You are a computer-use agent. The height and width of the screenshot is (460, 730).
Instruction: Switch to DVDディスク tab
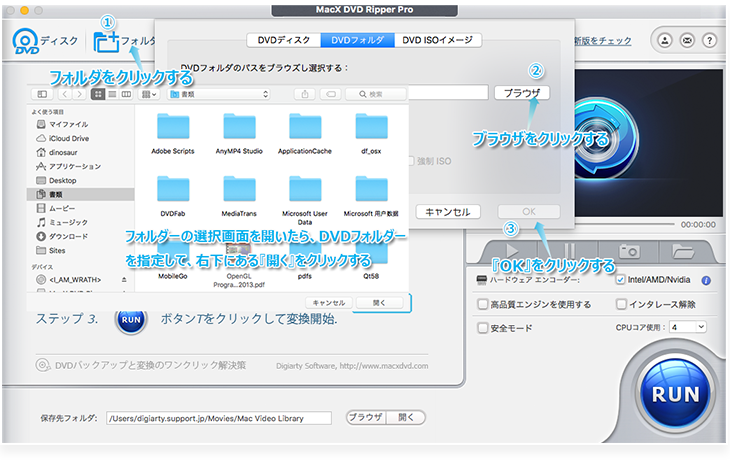coord(284,41)
